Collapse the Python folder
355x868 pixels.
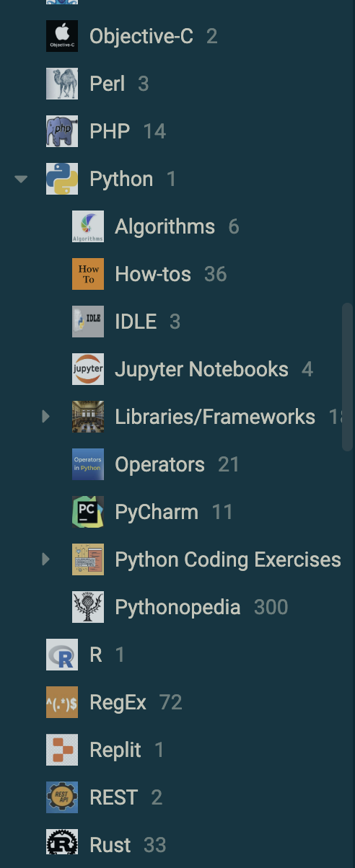[x=21, y=179]
